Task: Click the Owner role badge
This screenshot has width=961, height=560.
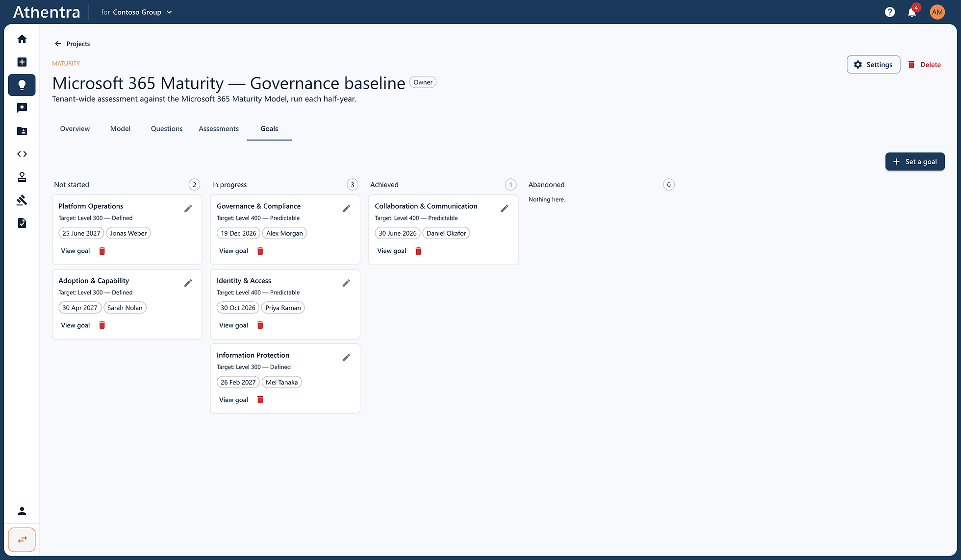Action: click(423, 82)
